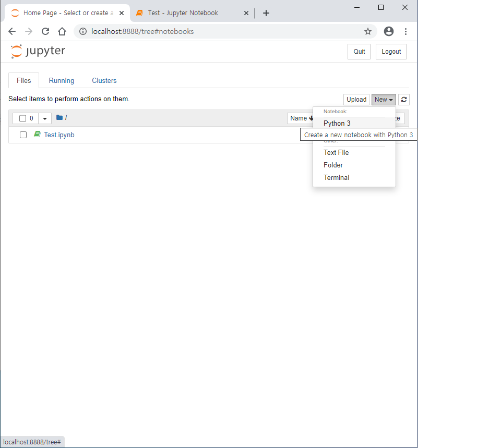Screen dimensions: 501x448
Task: Reload the current page
Action: pos(45,31)
